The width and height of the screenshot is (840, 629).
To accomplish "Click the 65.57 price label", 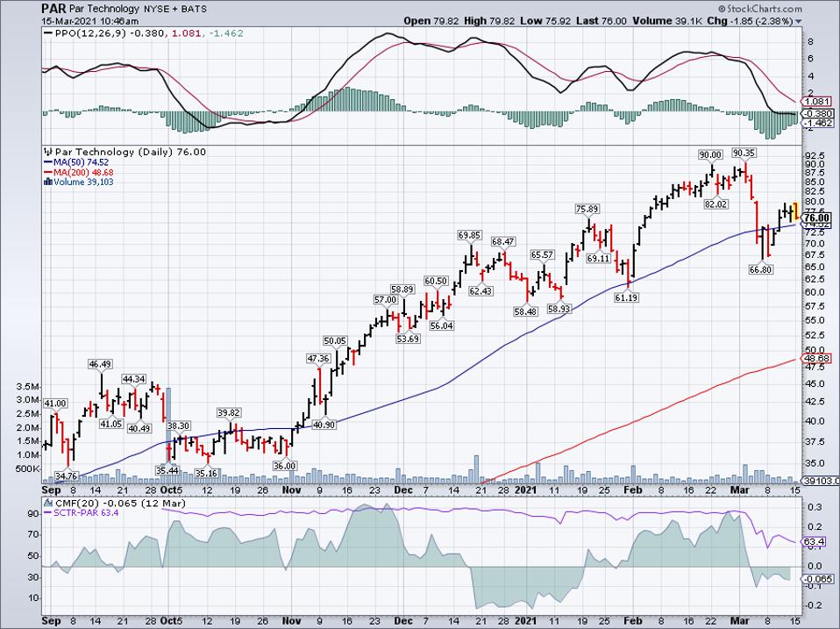I will click(542, 254).
